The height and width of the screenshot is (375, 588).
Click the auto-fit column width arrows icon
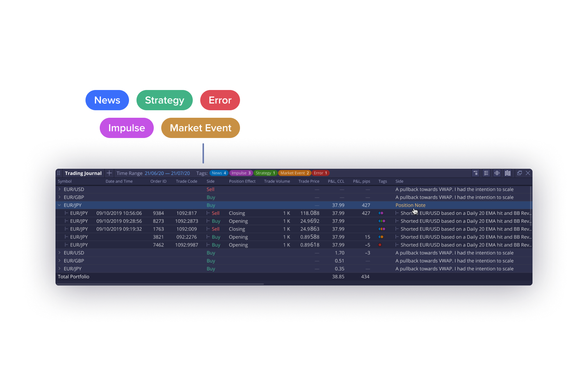point(497,173)
